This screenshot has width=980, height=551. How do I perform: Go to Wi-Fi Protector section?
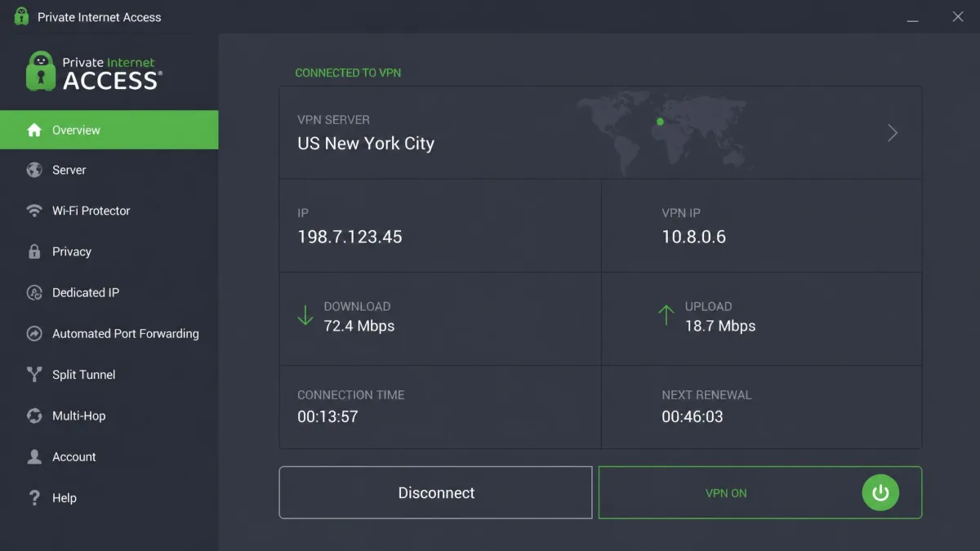click(109, 211)
